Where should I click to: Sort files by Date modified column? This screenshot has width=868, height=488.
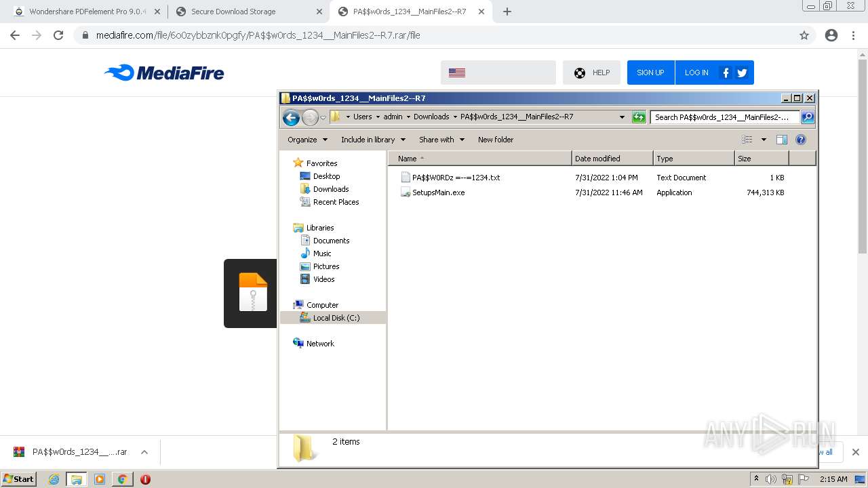point(612,159)
